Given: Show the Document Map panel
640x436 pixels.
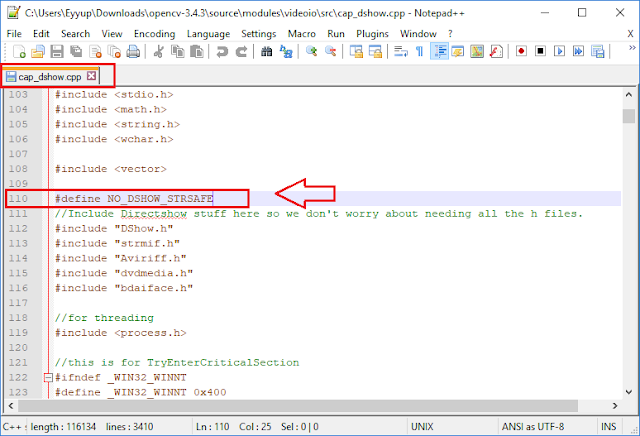Looking at the screenshot, I should coord(477,51).
